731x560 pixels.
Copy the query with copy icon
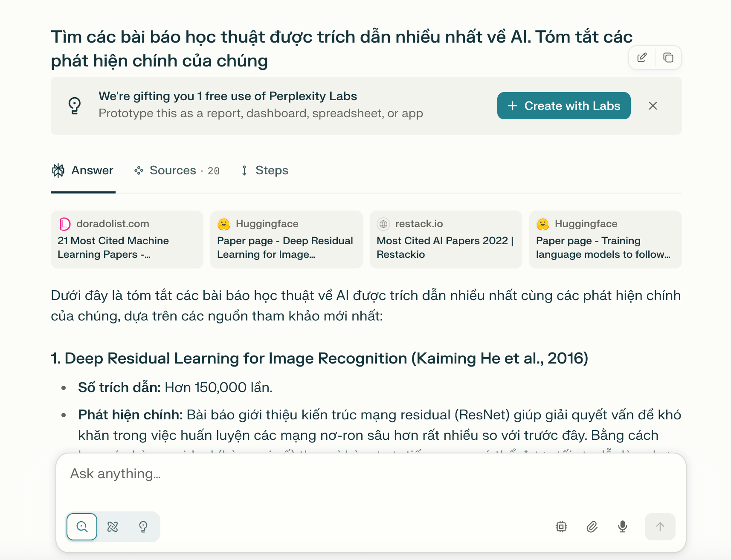[x=668, y=58]
